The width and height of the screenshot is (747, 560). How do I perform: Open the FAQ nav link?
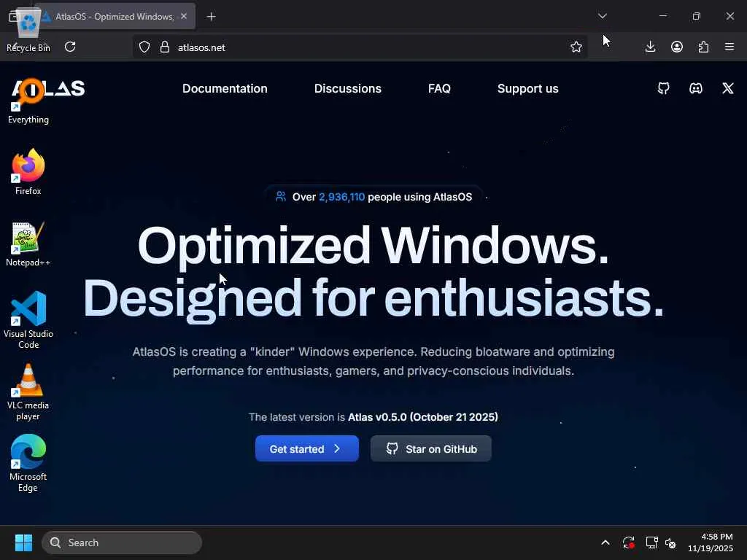pyautogui.click(x=439, y=88)
